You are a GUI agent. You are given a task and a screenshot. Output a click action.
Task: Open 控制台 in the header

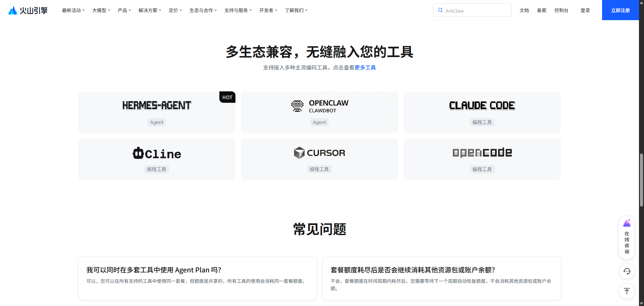[561, 10]
